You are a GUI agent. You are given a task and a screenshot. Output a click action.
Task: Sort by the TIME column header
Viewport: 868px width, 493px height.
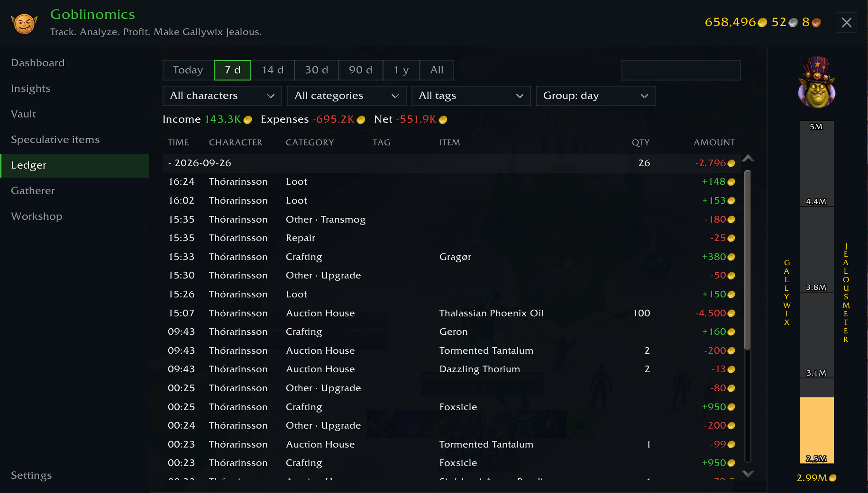point(178,143)
